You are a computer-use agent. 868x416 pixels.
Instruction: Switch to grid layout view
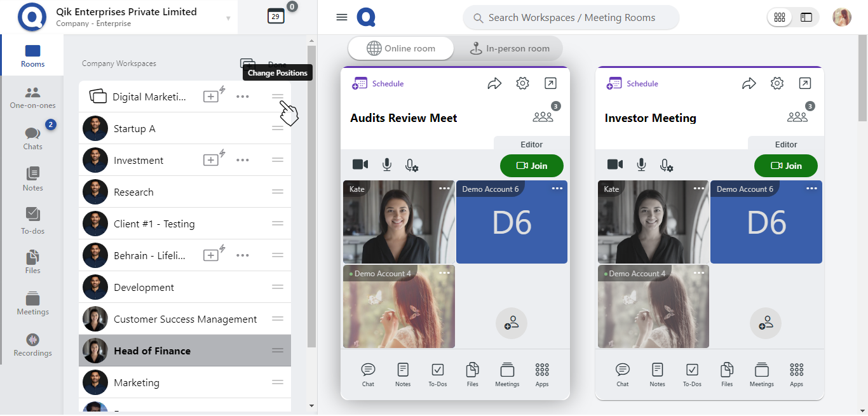click(x=780, y=18)
